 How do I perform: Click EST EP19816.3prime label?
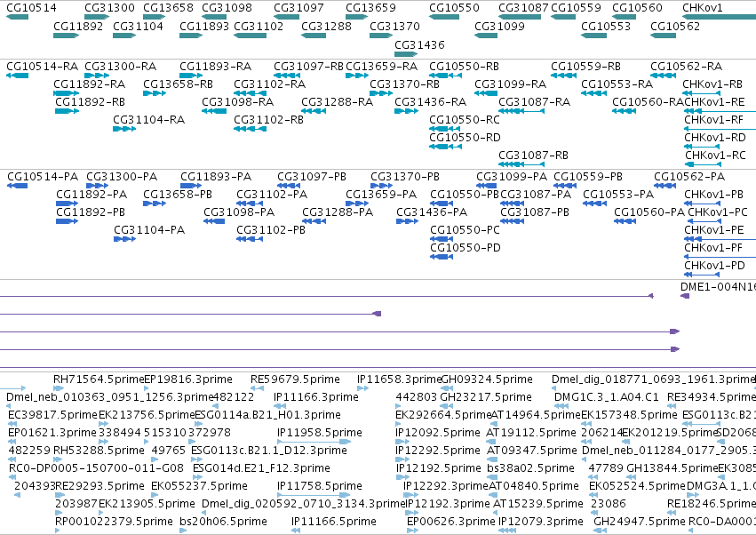point(188,379)
